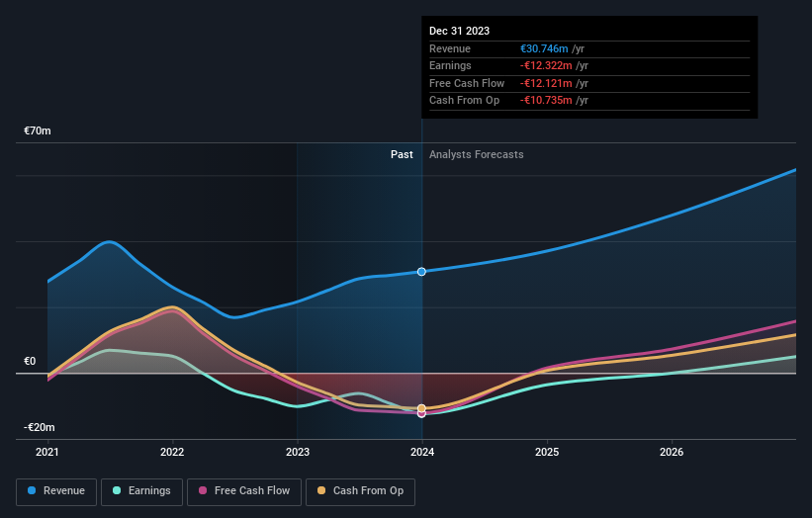Click the 2026 x-axis label
Screen dimensions: 812x518
pos(672,452)
